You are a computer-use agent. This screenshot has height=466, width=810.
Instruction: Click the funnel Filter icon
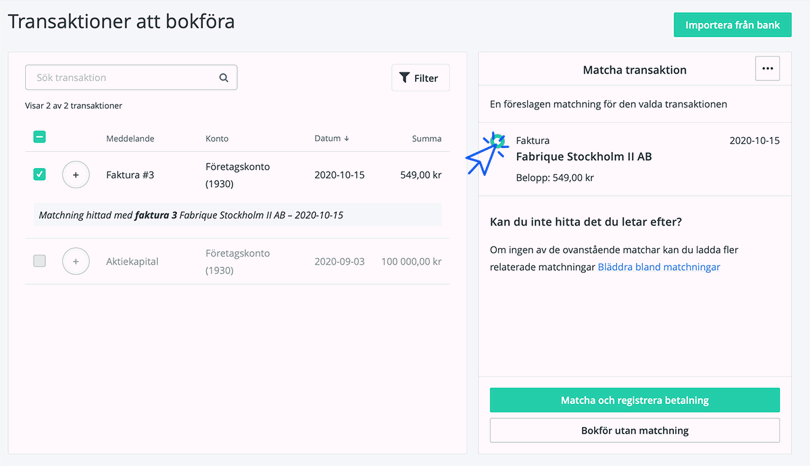[x=404, y=78]
